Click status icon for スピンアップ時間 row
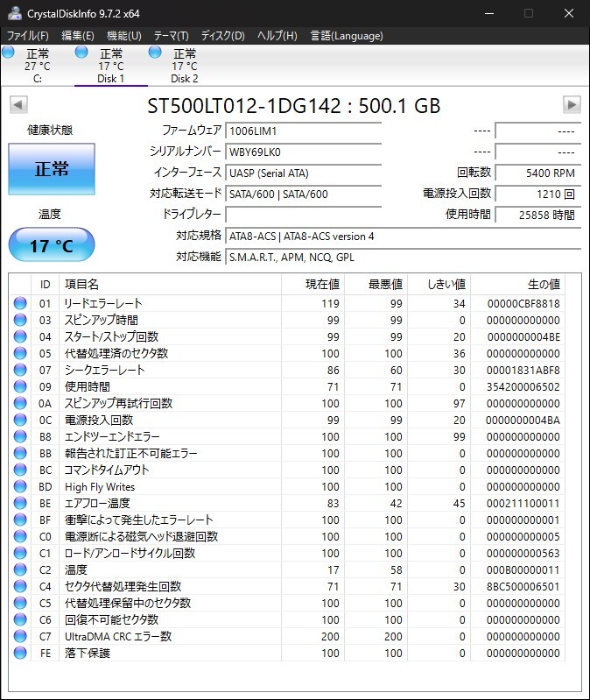The height and width of the screenshot is (700, 590). pyautogui.click(x=20, y=320)
